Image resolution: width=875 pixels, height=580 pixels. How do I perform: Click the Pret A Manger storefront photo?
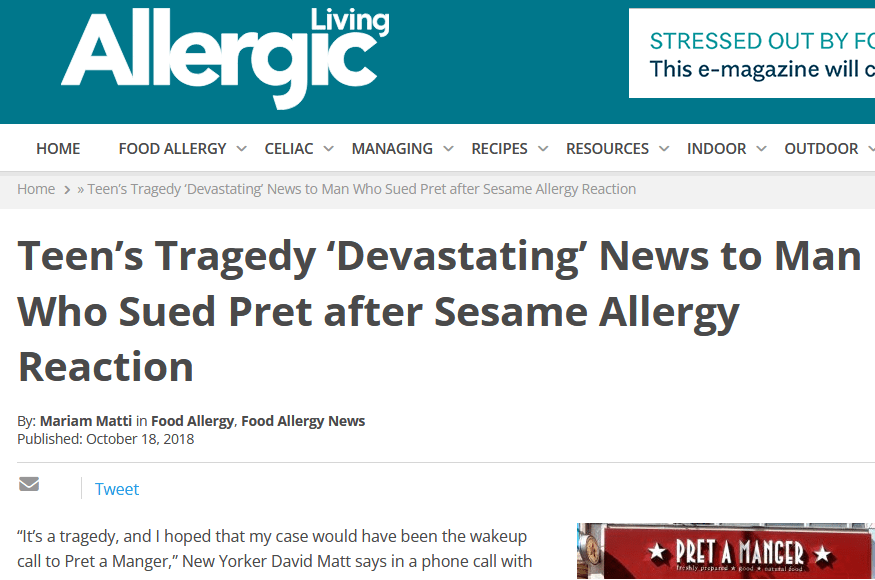pos(726,551)
